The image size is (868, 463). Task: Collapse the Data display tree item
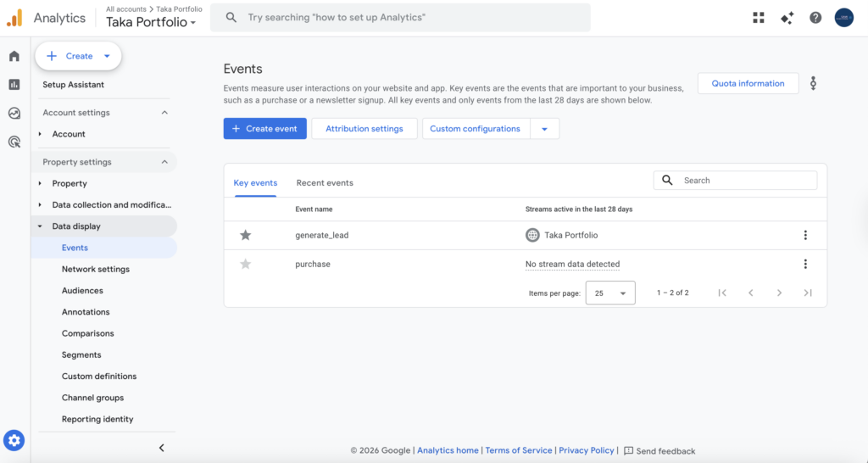40,226
